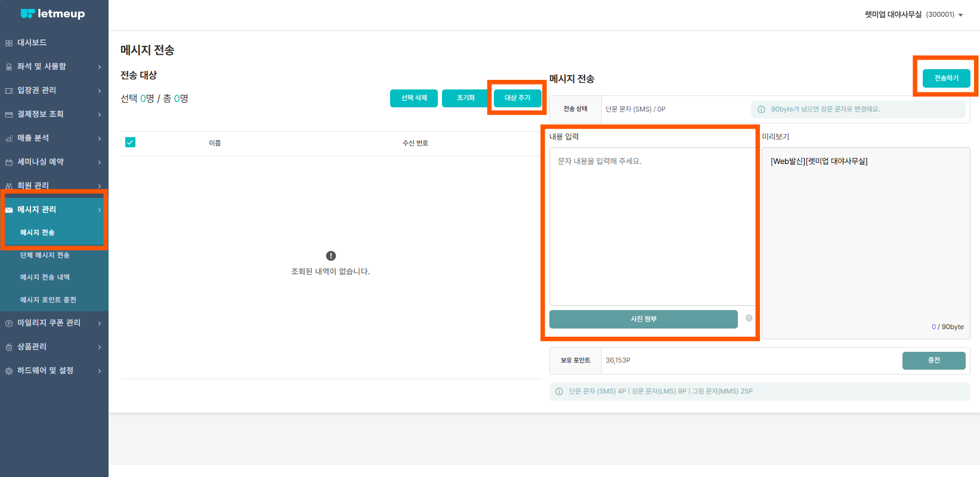
Task: Click the 36,153P point balance value
Action: [x=618, y=361]
